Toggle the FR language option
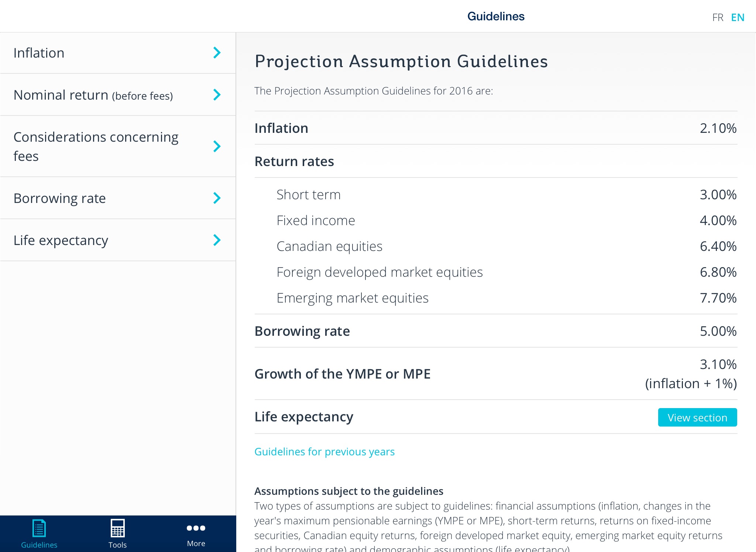 tap(715, 16)
